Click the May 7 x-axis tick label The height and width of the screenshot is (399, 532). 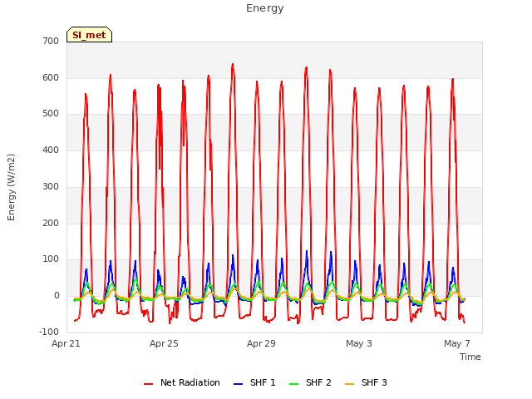pyautogui.click(x=457, y=343)
